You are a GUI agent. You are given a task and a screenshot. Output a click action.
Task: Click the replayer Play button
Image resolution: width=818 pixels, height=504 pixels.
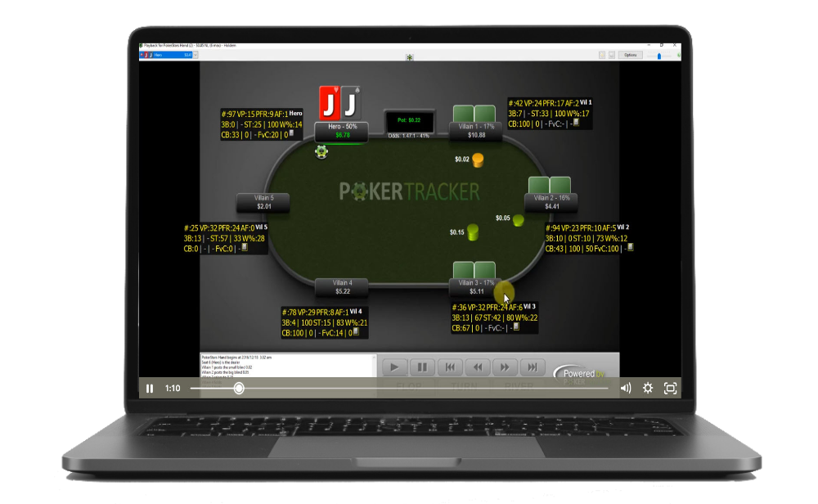coord(394,367)
